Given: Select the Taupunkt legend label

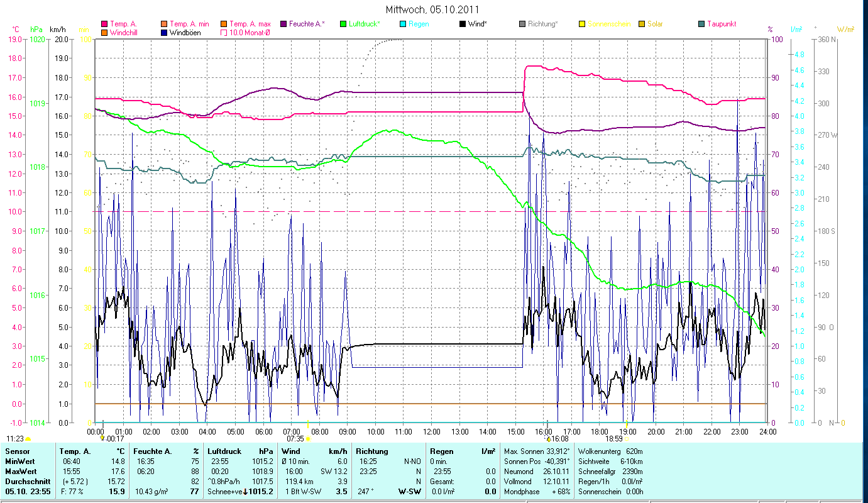Looking at the screenshot, I should click(722, 24).
